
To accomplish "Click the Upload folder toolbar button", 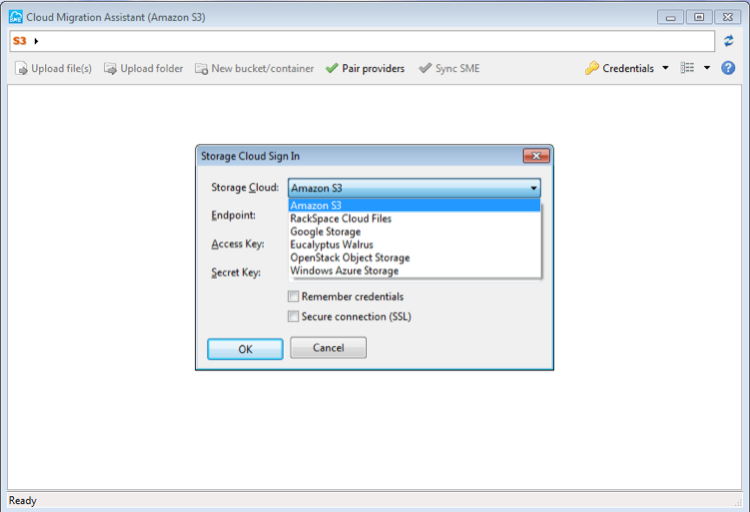I will coord(143,68).
